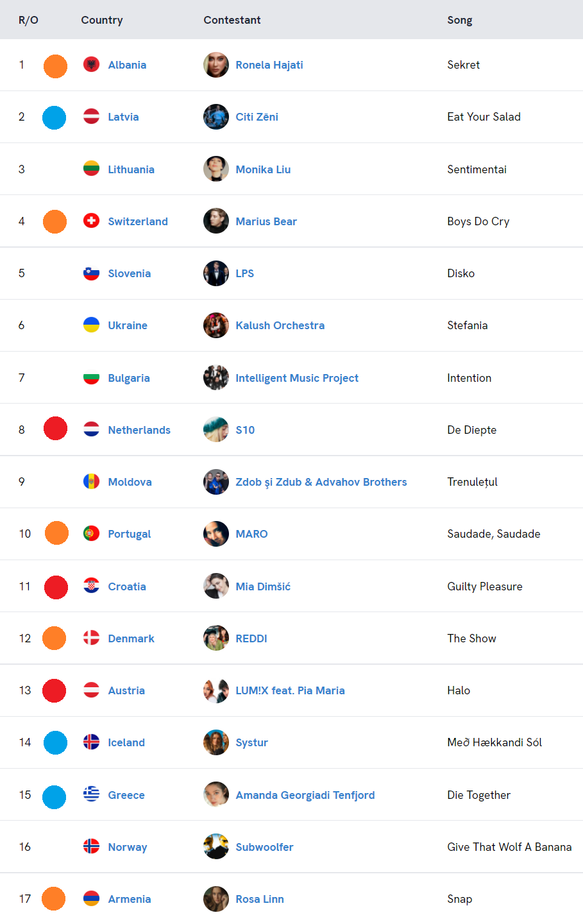The width and height of the screenshot is (583, 924).
Task: Click the Moldova flag icon
Action: tap(92, 482)
